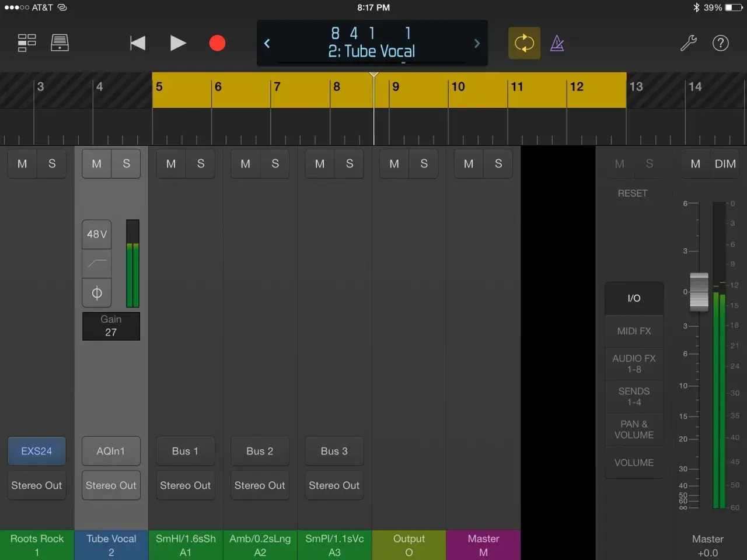
Task: Open Stereo Out for Roots Rock
Action: (37, 485)
